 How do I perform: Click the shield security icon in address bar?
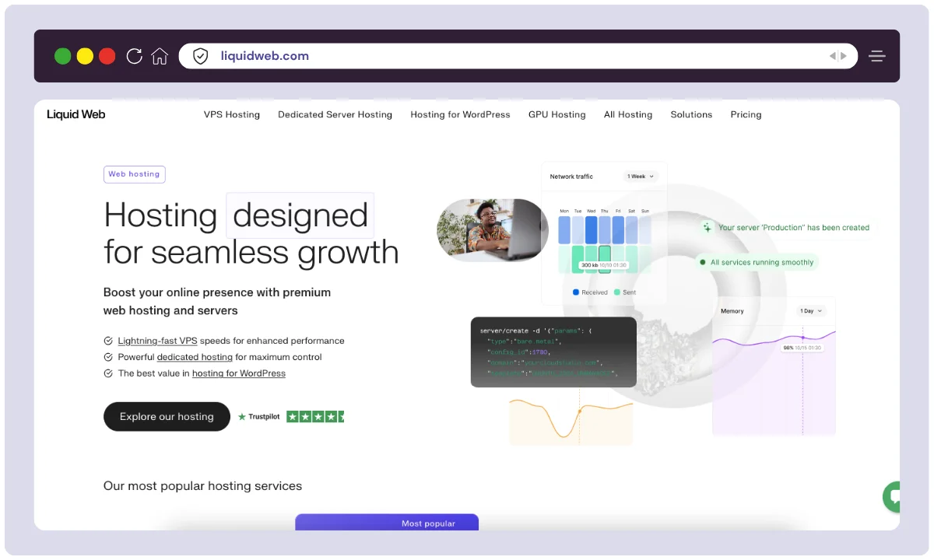point(201,56)
